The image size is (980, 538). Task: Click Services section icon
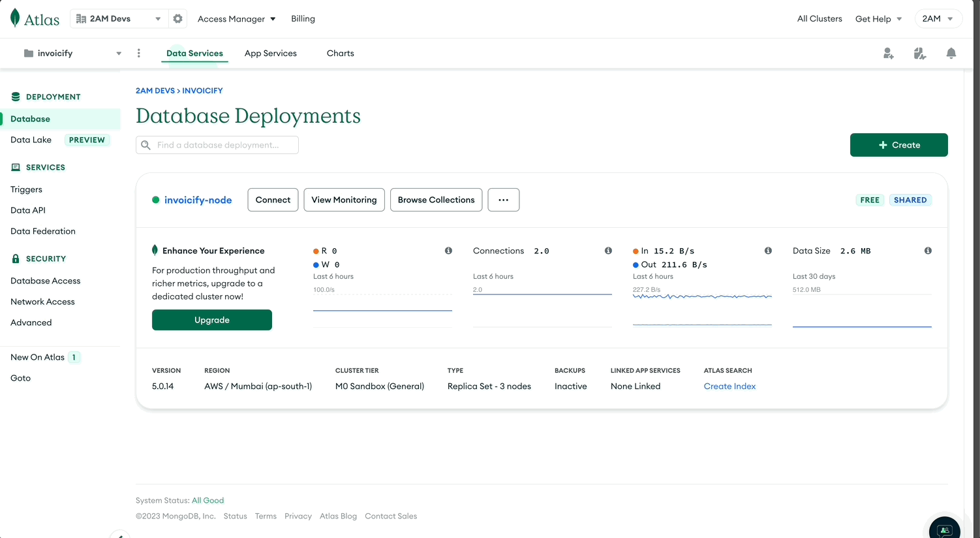pos(16,167)
